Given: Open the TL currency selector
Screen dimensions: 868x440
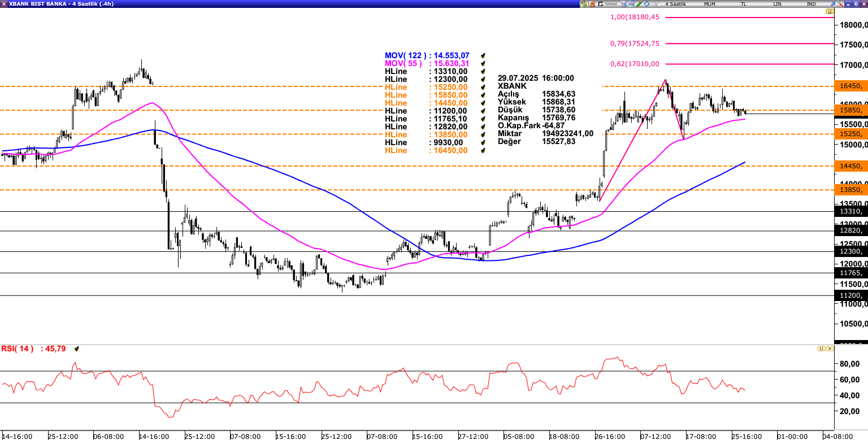Looking at the screenshot, I should [x=744, y=4].
